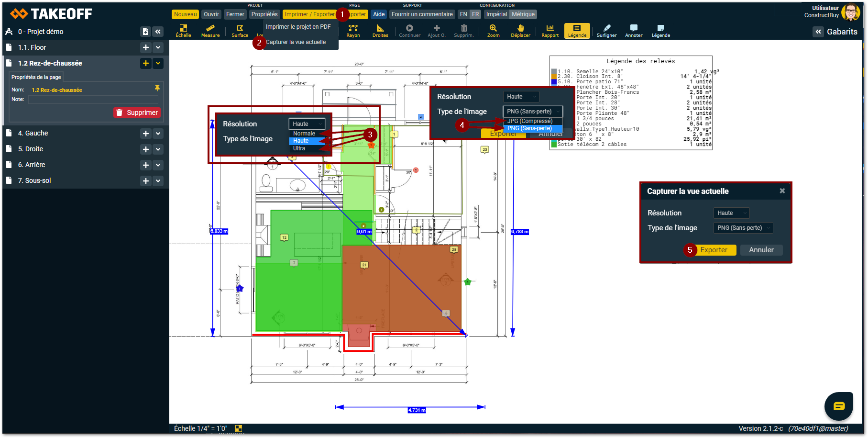Image resolution: width=868 pixels, height=438 pixels.
Task: Open Résolution dropdown in Capturer la vue actuelle dialog
Action: coord(731,213)
